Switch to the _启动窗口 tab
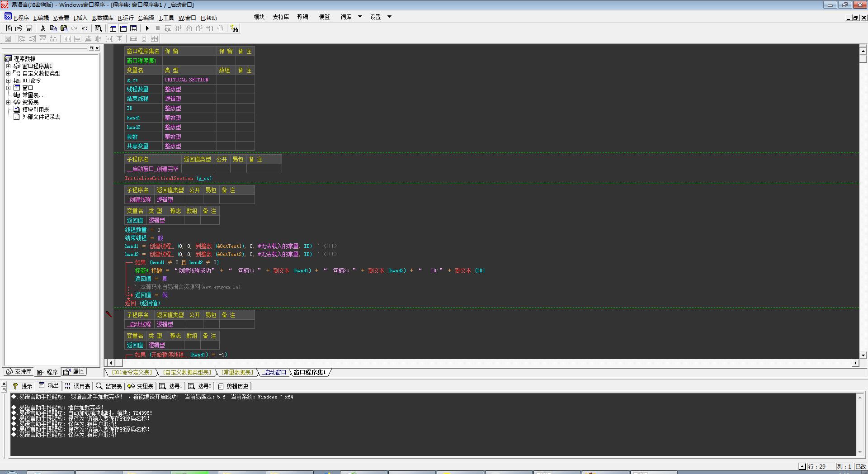Screen dimensions: 868x474 pos(274,372)
